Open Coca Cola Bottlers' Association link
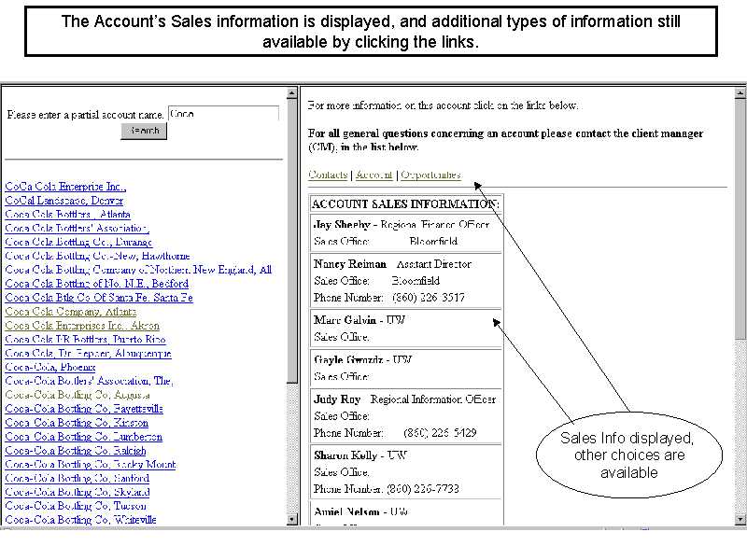The height and width of the screenshot is (560, 747). click(x=76, y=228)
